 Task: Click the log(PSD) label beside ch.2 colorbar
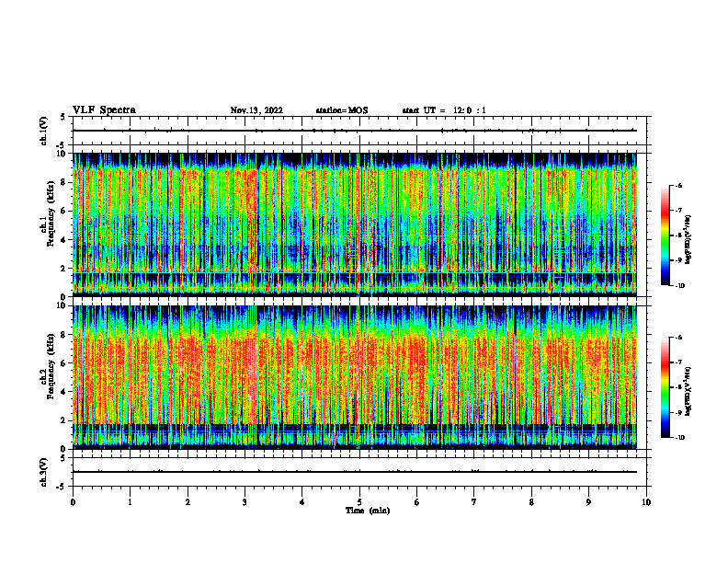688,392
